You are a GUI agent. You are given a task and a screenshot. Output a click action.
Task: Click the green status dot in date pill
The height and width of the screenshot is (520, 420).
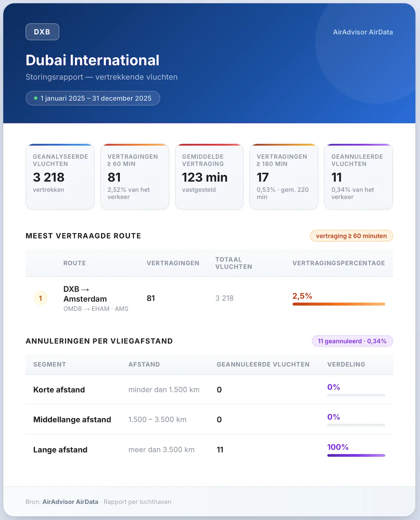click(x=36, y=98)
